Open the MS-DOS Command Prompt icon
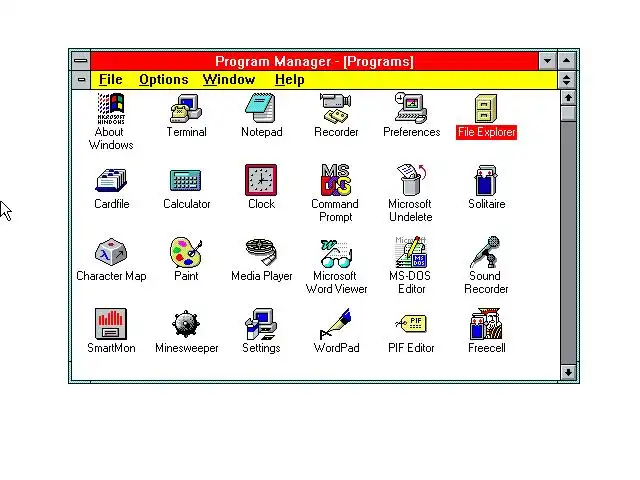 click(336, 180)
